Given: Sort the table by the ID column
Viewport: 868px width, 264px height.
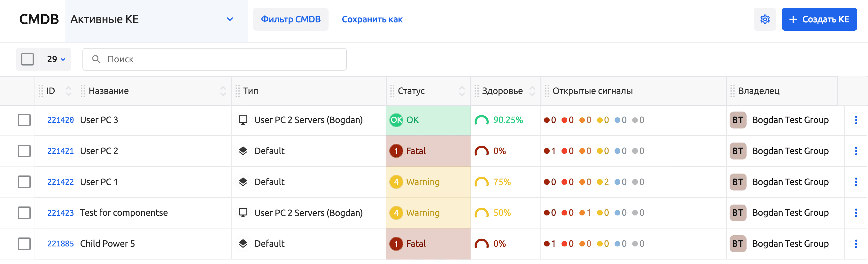Looking at the screenshot, I should pyautogui.click(x=68, y=91).
